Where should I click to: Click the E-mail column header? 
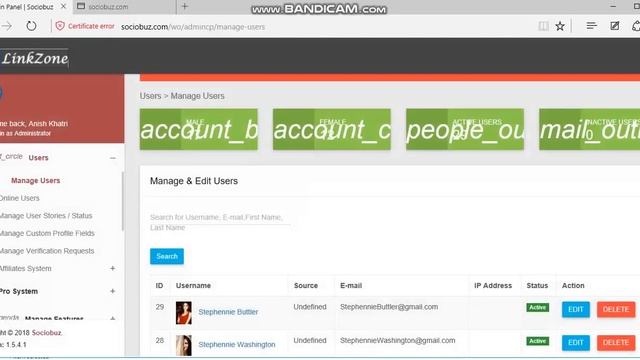[351, 286]
